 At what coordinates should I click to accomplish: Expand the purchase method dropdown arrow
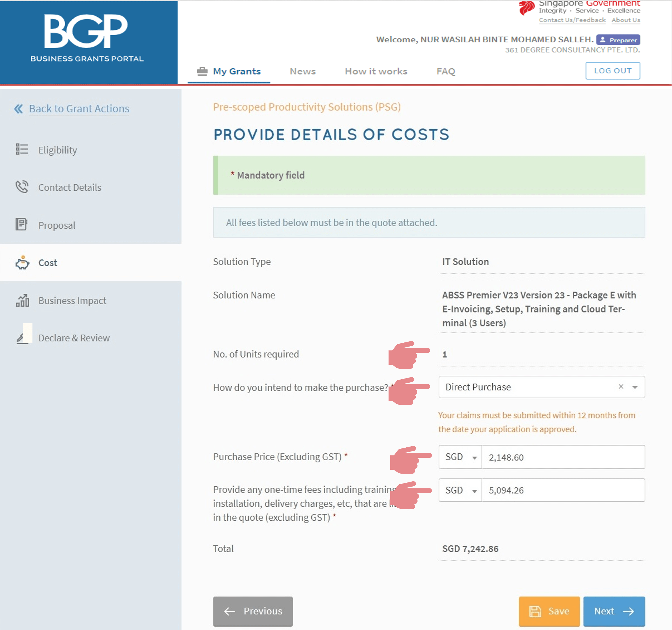pos(635,387)
